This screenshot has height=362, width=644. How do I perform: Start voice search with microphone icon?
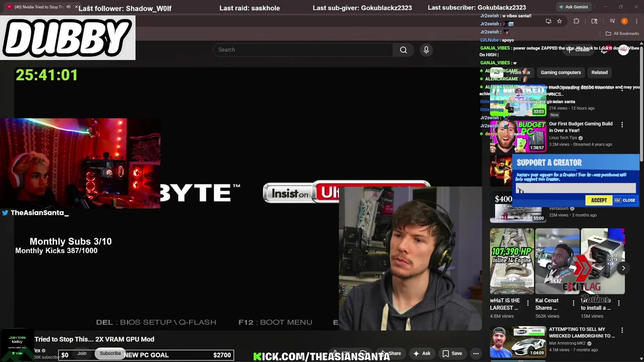click(426, 50)
